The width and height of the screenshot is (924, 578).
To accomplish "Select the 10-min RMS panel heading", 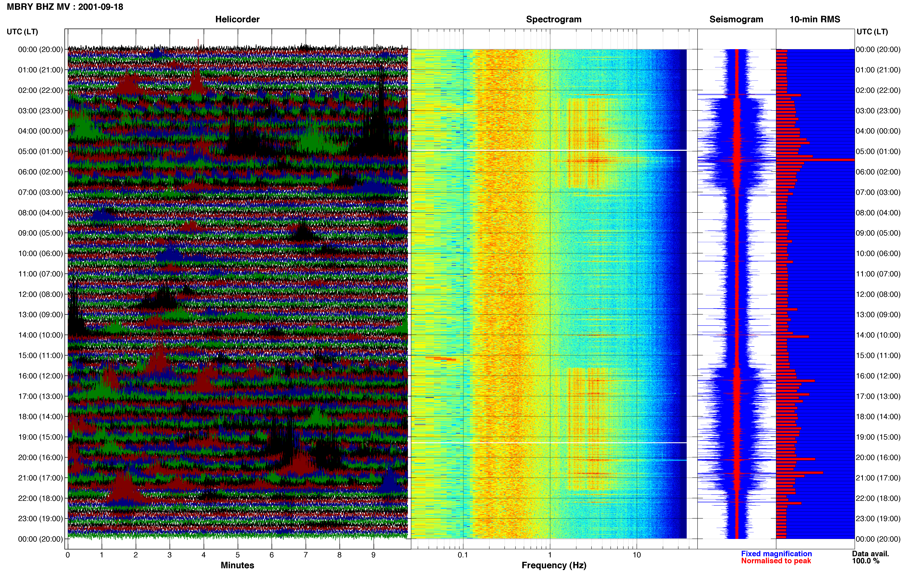I will [x=815, y=19].
